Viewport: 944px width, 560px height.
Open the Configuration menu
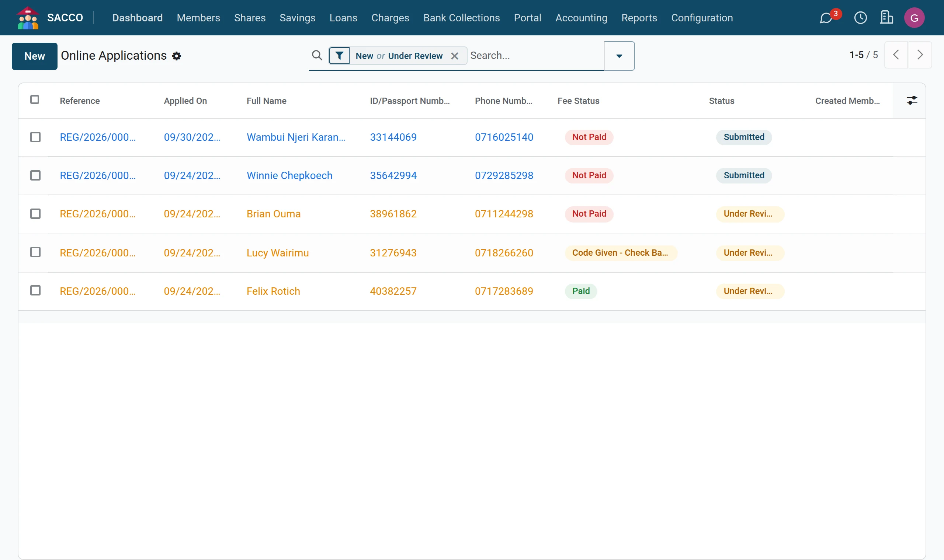pyautogui.click(x=702, y=18)
